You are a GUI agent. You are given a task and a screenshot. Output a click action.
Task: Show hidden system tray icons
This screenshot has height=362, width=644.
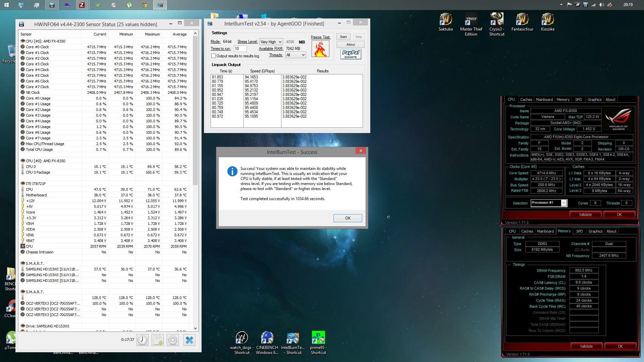point(561,5)
